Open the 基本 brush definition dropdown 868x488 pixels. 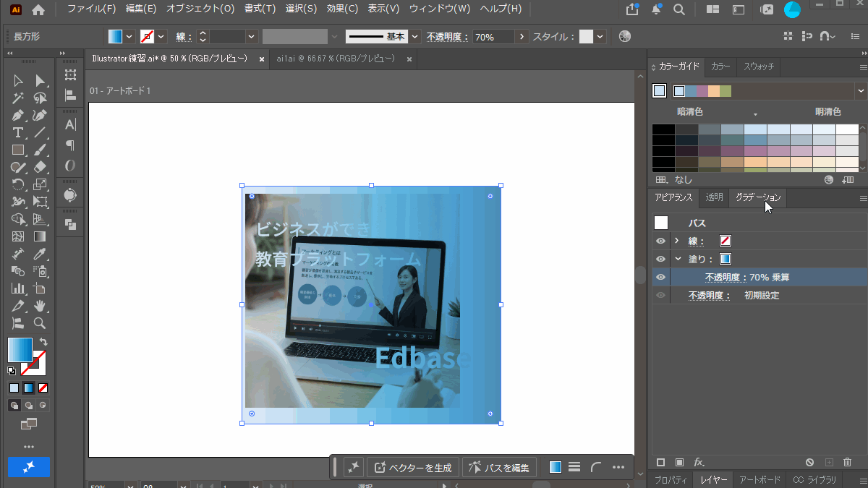415,37
